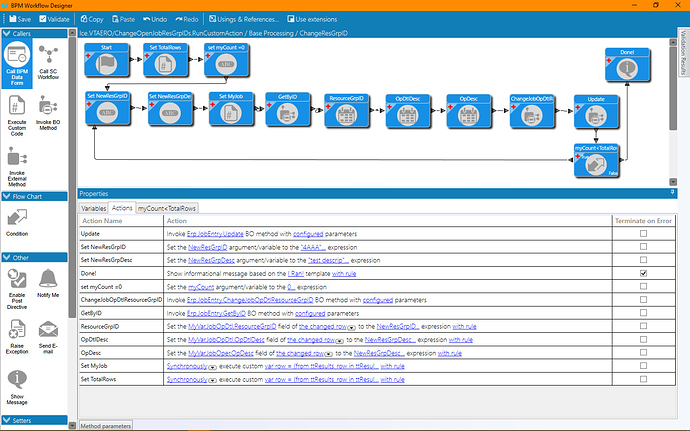This screenshot has width=690, height=431.
Task: Select the Update workflow node
Action: tap(596, 112)
